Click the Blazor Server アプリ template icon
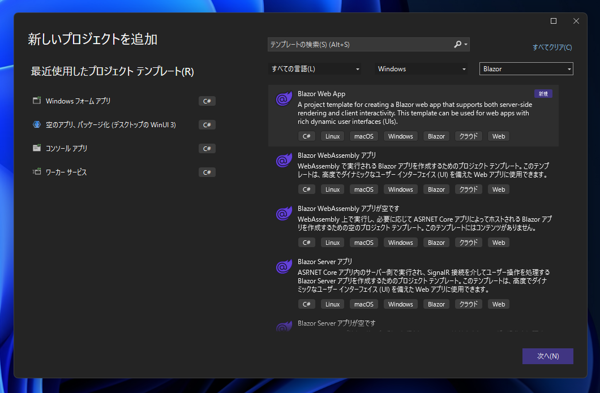The height and width of the screenshot is (393, 600). pos(284,267)
